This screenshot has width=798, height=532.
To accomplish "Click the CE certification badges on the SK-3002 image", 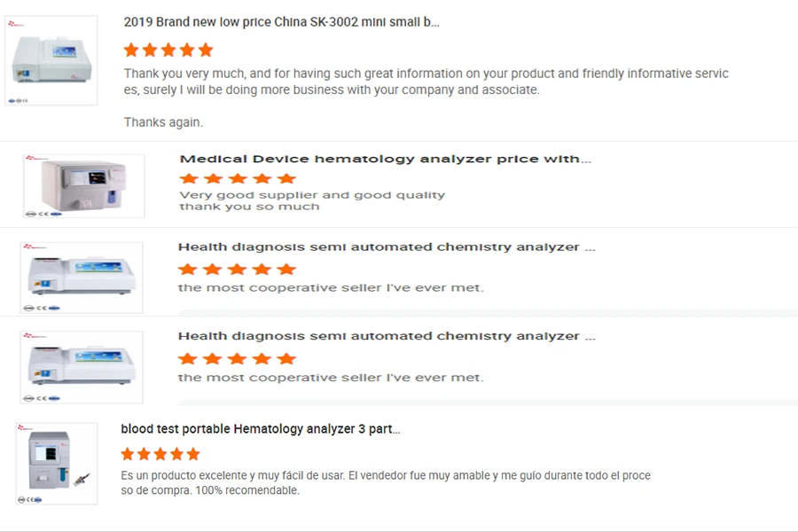I will [x=20, y=100].
